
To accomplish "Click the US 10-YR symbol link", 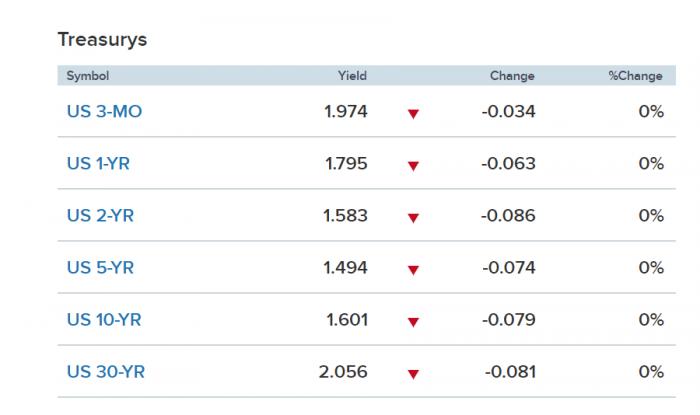I will (x=104, y=320).
